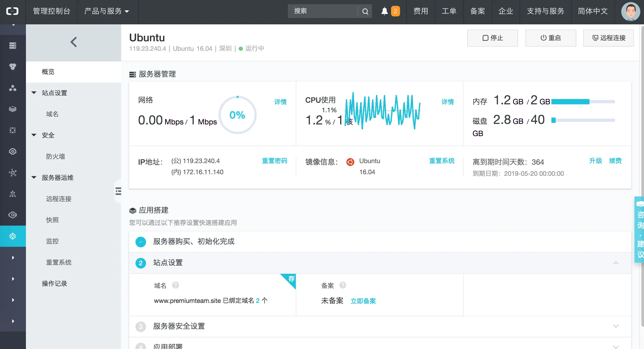Open the 防火墙 sidebar item

click(56, 156)
